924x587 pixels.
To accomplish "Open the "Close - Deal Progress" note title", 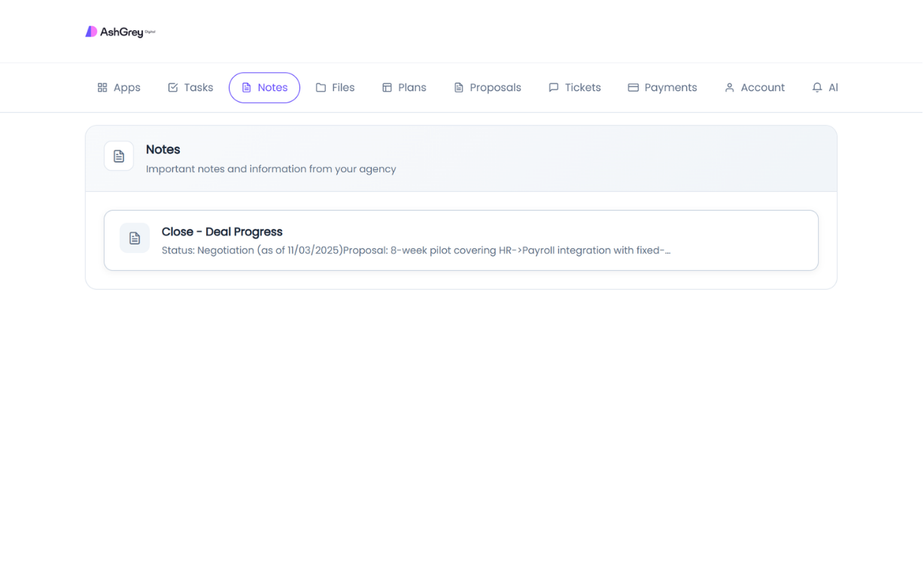I will click(222, 232).
